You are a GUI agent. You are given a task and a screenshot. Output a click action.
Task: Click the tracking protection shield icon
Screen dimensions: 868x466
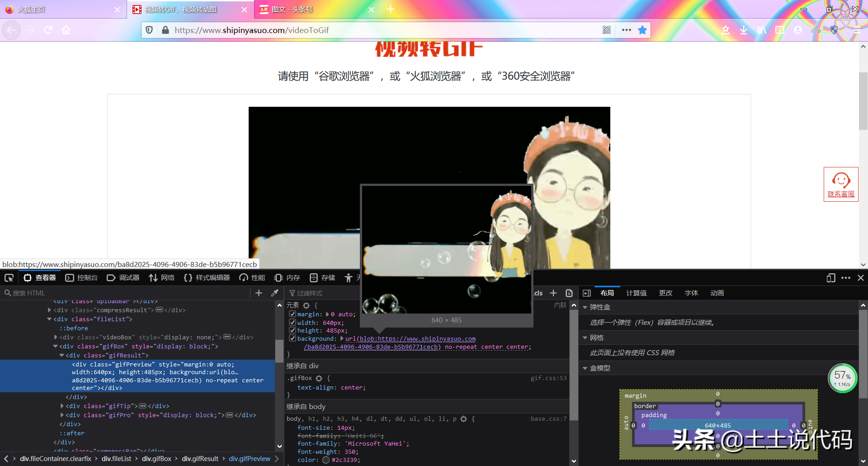[x=149, y=30]
